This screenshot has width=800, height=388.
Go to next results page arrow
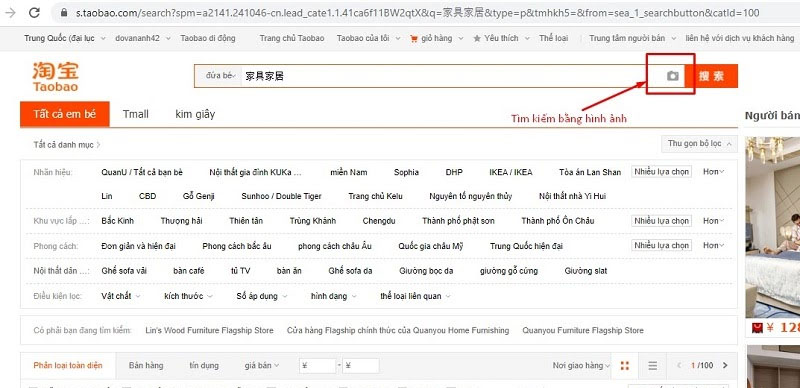tap(725, 366)
